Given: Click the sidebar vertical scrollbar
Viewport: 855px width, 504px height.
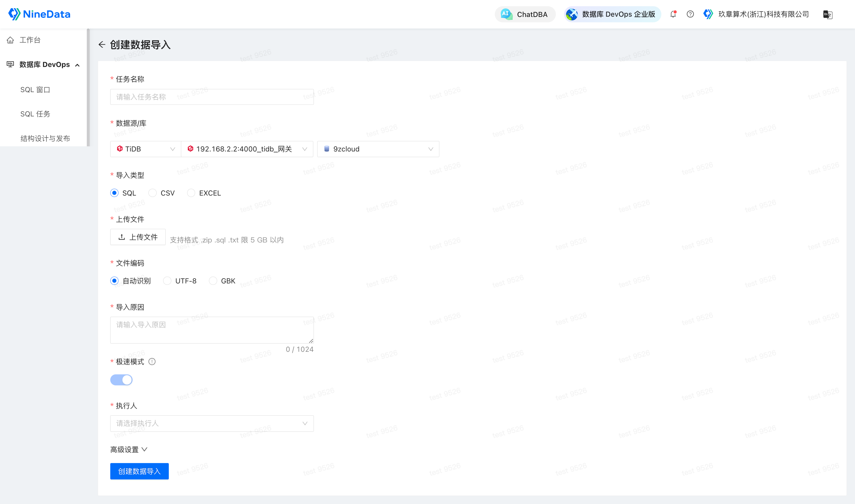Looking at the screenshot, I should [x=88, y=88].
